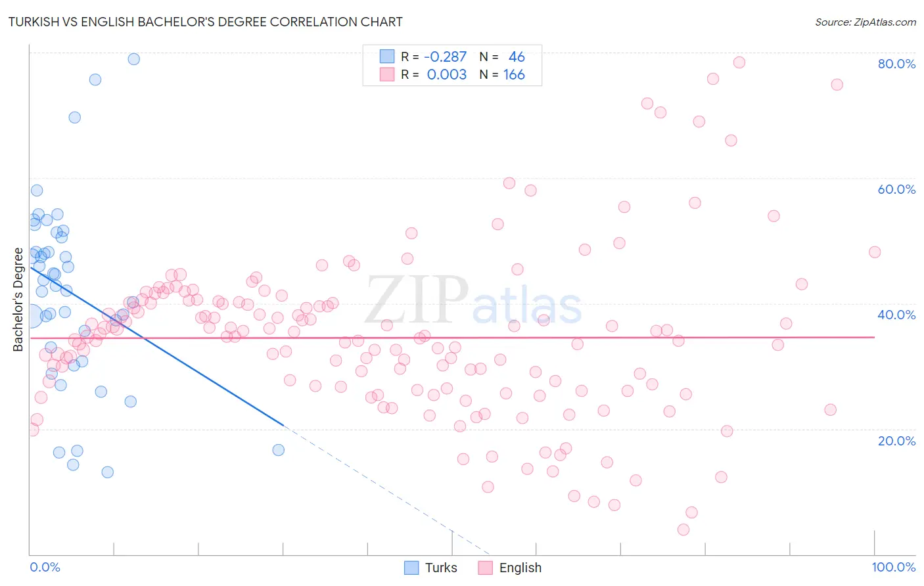Click the pink English legend swatch at bottom
Viewport: 924px width, 586px height.
[x=486, y=568]
